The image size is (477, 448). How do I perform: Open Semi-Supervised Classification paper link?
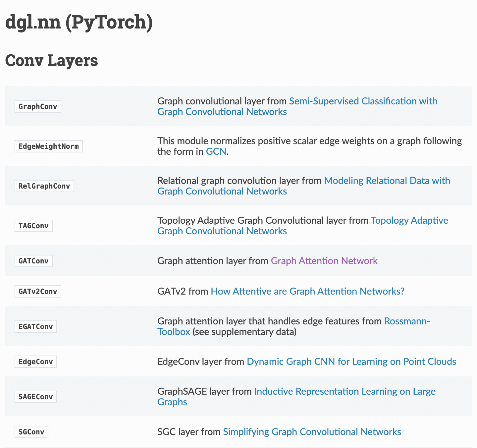coord(363,101)
